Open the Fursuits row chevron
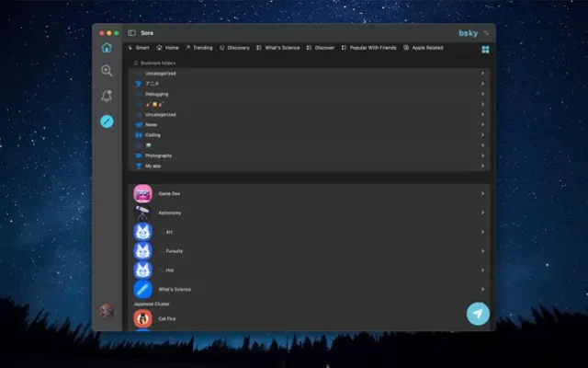Viewport: 588px width, 368px height. [482, 251]
